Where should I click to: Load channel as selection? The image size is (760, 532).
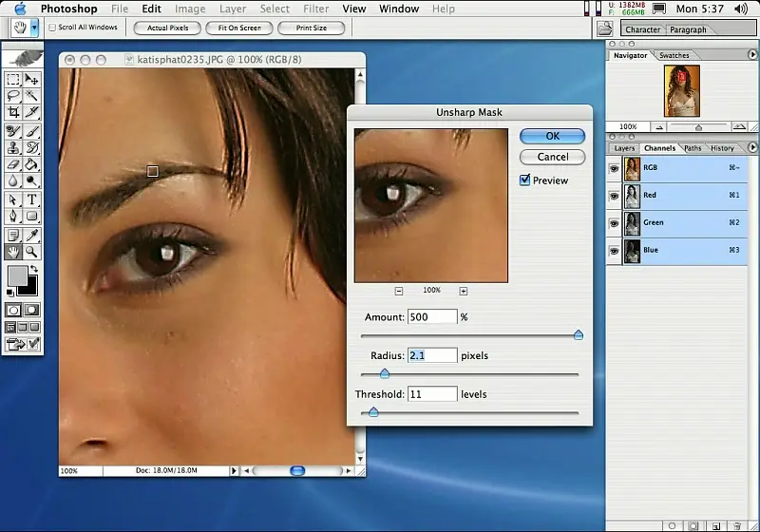coord(673,526)
